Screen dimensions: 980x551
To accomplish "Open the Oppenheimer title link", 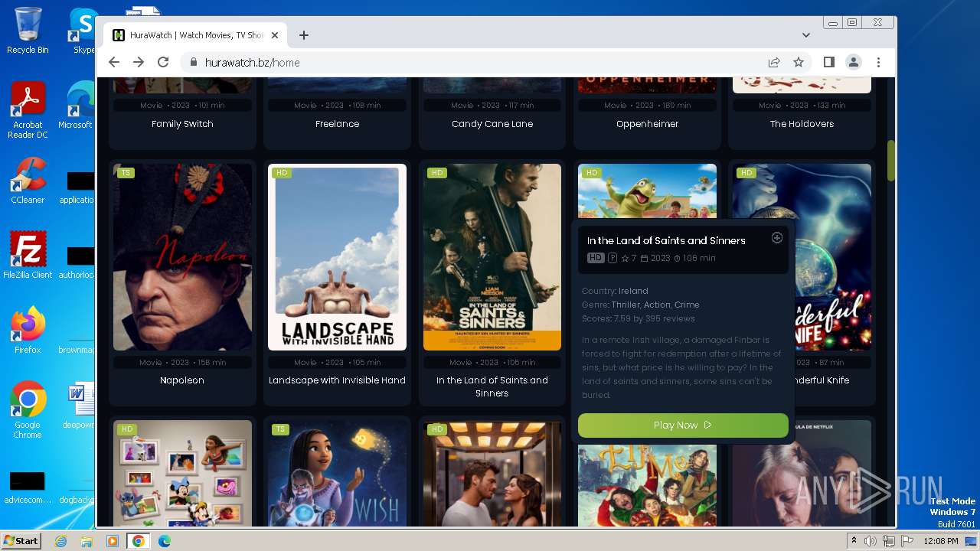I will (647, 124).
